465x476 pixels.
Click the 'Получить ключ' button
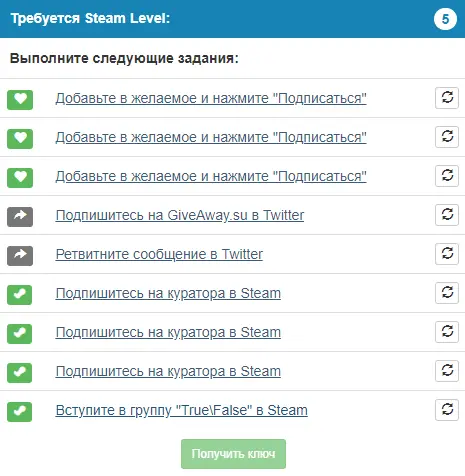pos(233,454)
